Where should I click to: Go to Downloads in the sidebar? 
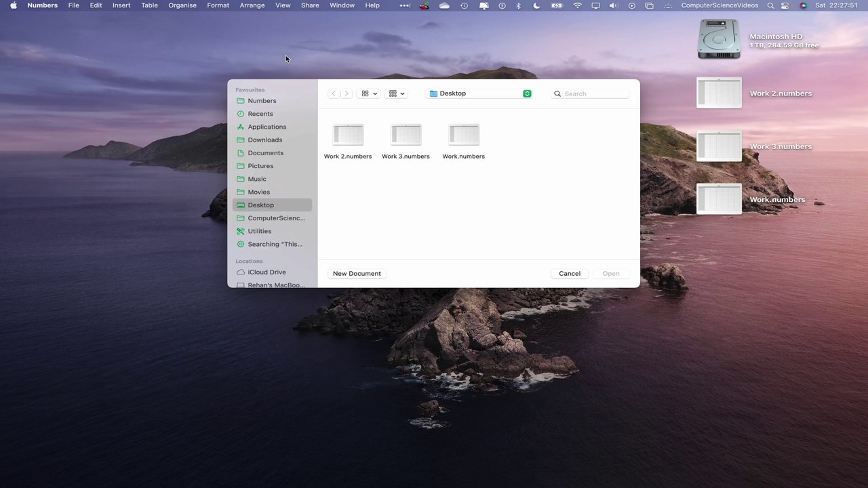(x=273, y=140)
